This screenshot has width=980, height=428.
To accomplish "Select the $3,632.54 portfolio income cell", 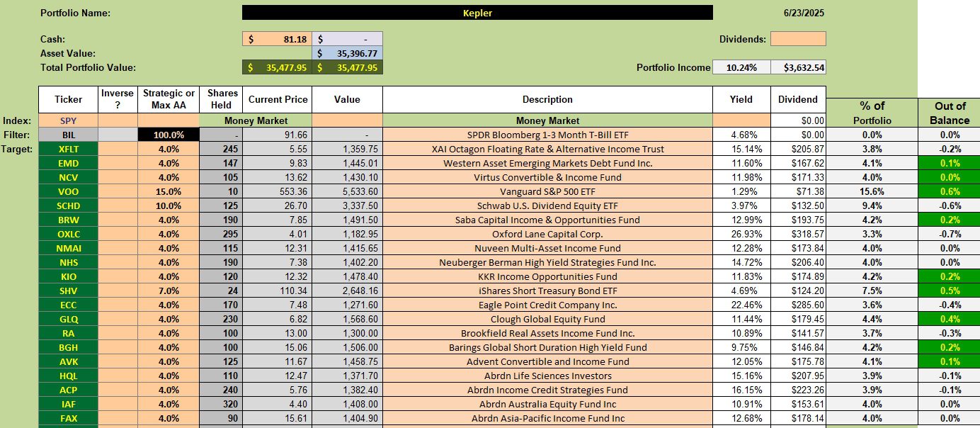I will pyautogui.click(x=798, y=67).
